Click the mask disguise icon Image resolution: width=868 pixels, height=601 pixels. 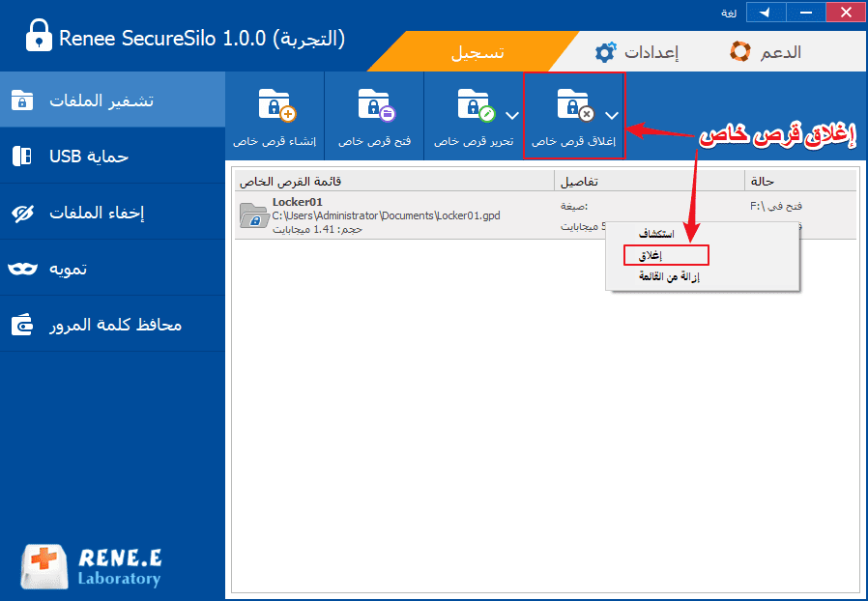click(x=22, y=269)
